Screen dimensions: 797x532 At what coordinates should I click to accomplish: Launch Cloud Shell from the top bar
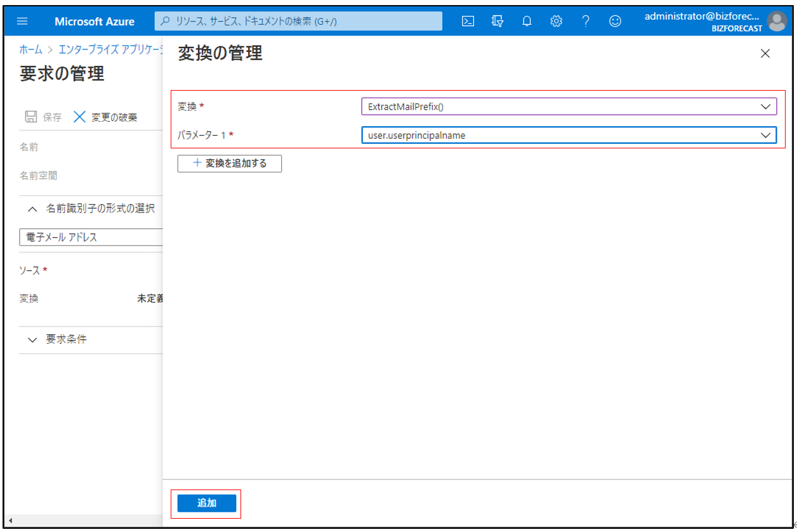468,21
